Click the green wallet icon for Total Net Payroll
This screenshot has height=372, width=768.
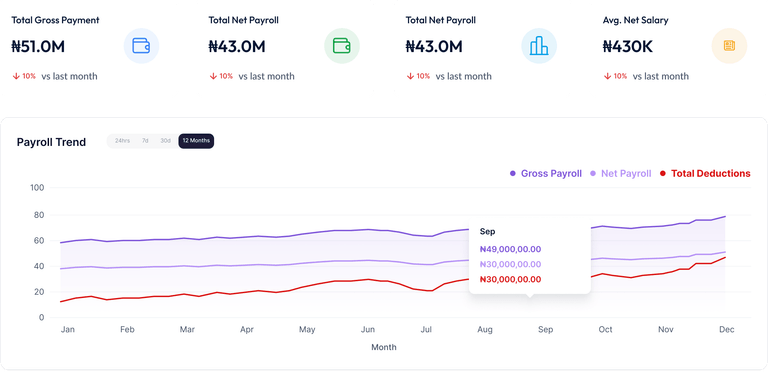pos(342,46)
